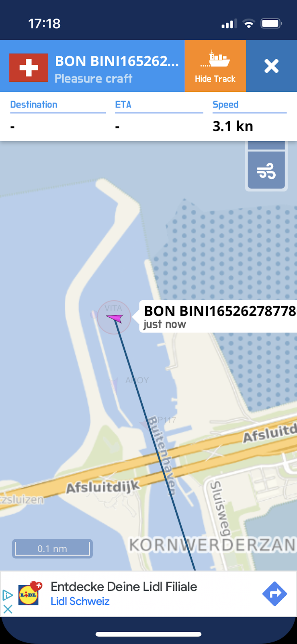Image resolution: width=297 pixels, height=644 pixels.
Task: Tap the Pleasure craft vessel type text
Action: click(x=93, y=78)
